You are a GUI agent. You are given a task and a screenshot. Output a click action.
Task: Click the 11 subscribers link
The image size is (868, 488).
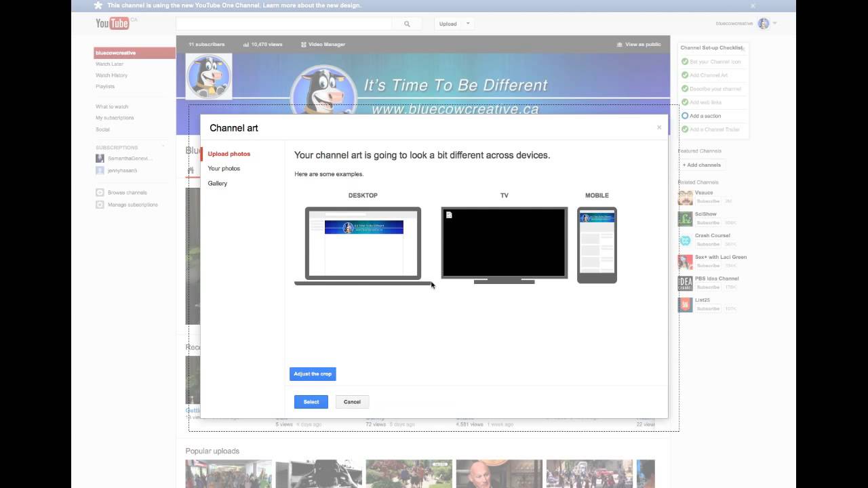[x=207, y=44]
